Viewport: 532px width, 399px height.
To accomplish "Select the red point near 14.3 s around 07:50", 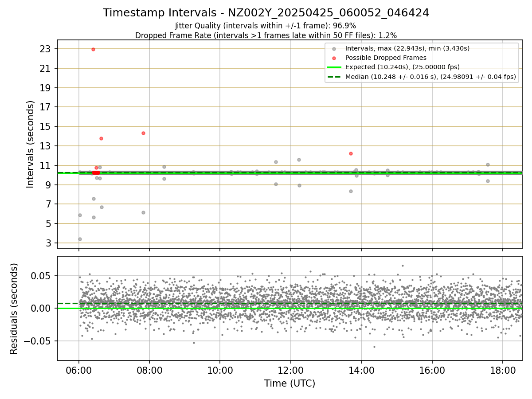I will [143, 133].
